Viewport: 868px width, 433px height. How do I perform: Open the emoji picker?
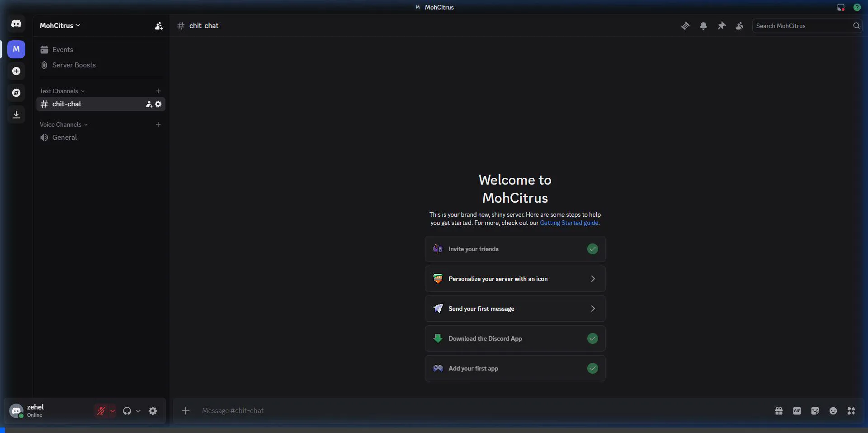coord(833,411)
